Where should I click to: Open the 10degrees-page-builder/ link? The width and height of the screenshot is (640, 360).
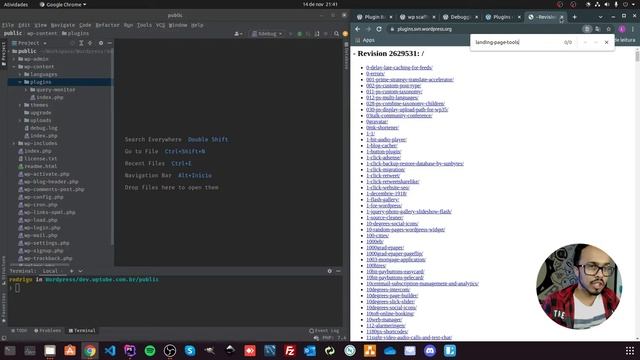pos(392,296)
